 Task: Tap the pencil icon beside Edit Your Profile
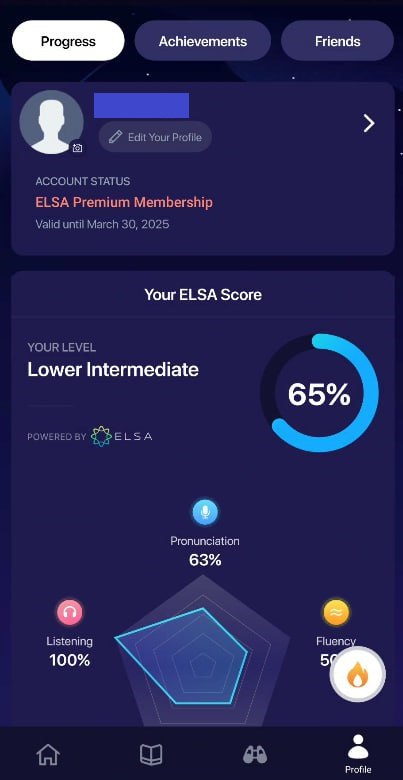(115, 137)
